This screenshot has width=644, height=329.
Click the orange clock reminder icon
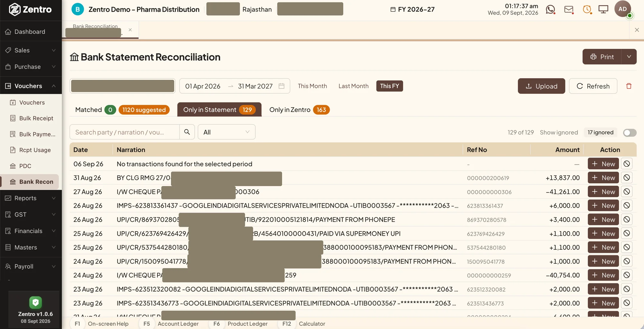(x=587, y=10)
